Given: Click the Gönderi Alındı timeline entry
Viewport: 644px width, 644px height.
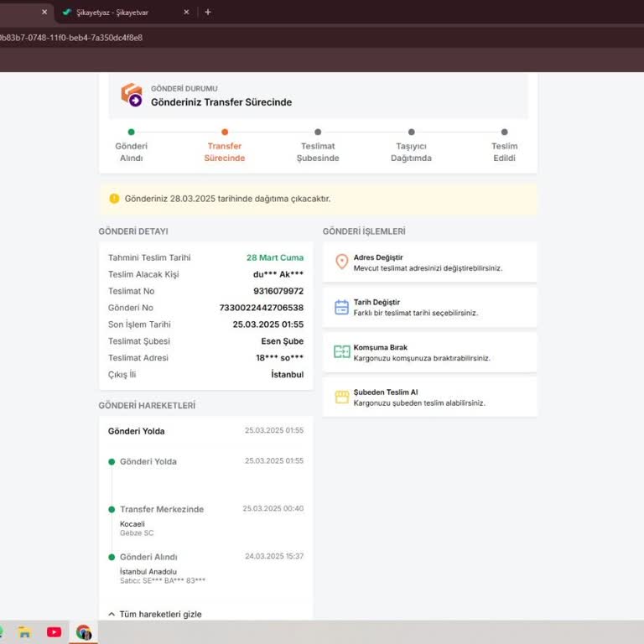Looking at the screenshot, I should tap(148, 557).
